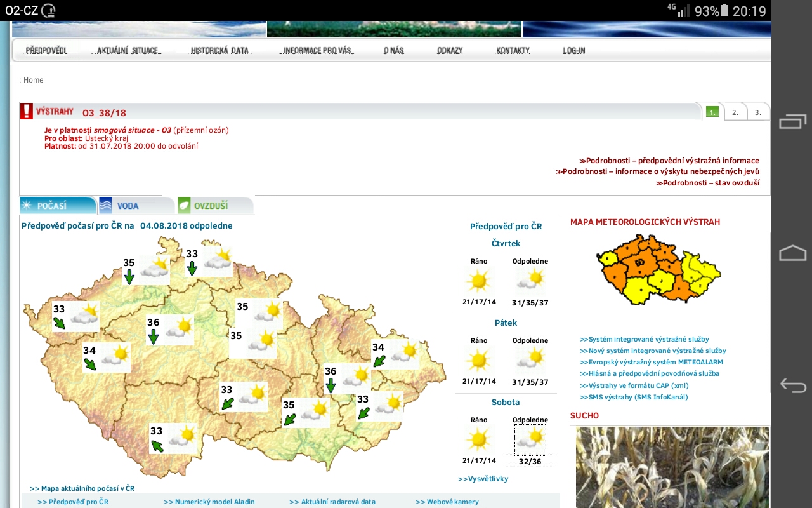The height and width of the screenshot is (508, 812).
Task: Click the Sobota Ráno sunny icon
Action: tap(479, 439)
